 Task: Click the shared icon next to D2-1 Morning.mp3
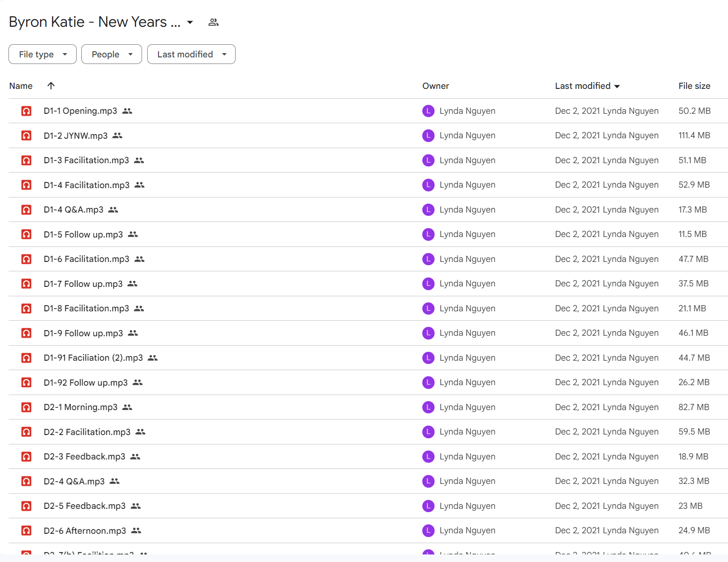click(x=127, y=407)
